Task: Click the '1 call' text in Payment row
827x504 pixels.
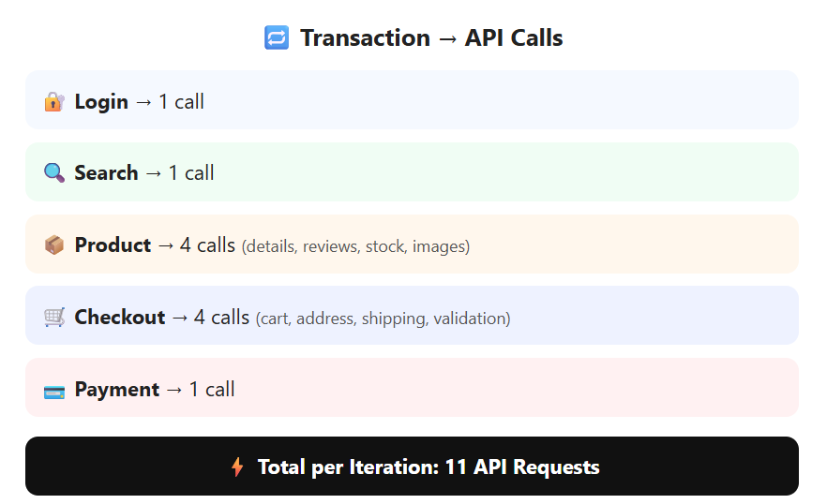Action: click(x=212, y=390)
